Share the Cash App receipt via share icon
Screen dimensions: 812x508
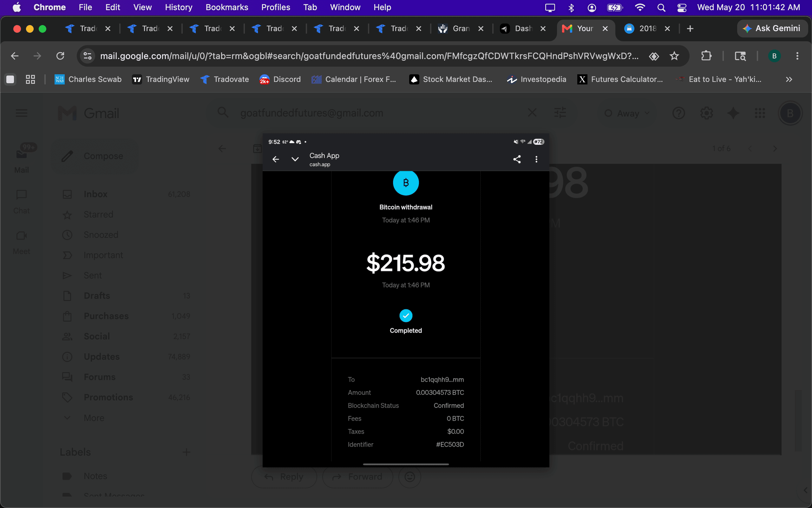tap(517, 159)
